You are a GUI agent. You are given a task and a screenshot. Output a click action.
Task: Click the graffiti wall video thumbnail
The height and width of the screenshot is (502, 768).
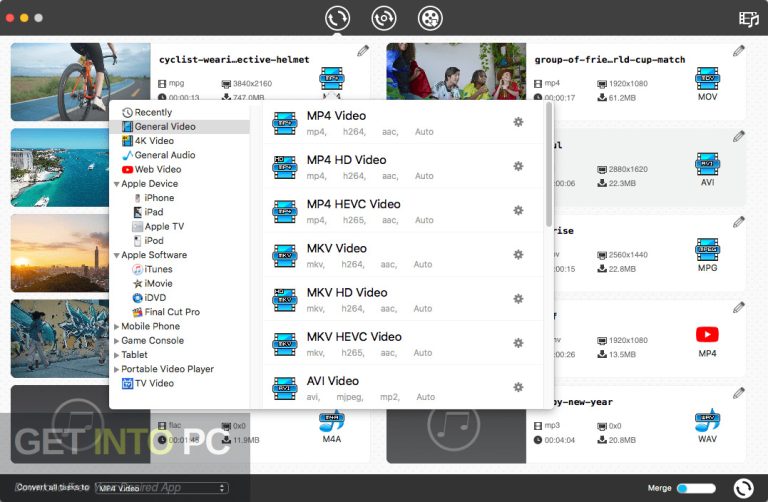(60, 338)
